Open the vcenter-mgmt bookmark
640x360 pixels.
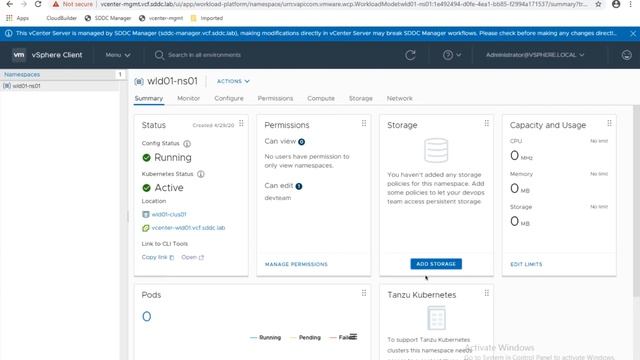(161, 18)
